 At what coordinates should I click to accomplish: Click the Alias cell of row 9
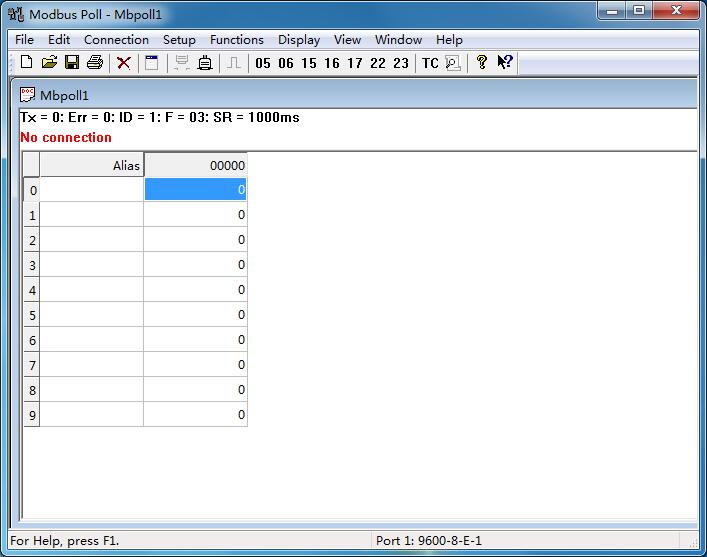(92, 414)
